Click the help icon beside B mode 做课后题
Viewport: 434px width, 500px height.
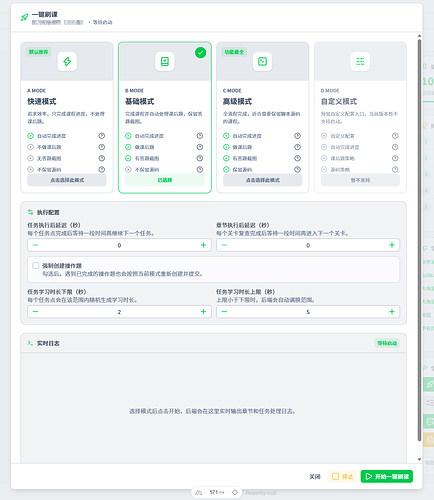[x=200, y=147]
